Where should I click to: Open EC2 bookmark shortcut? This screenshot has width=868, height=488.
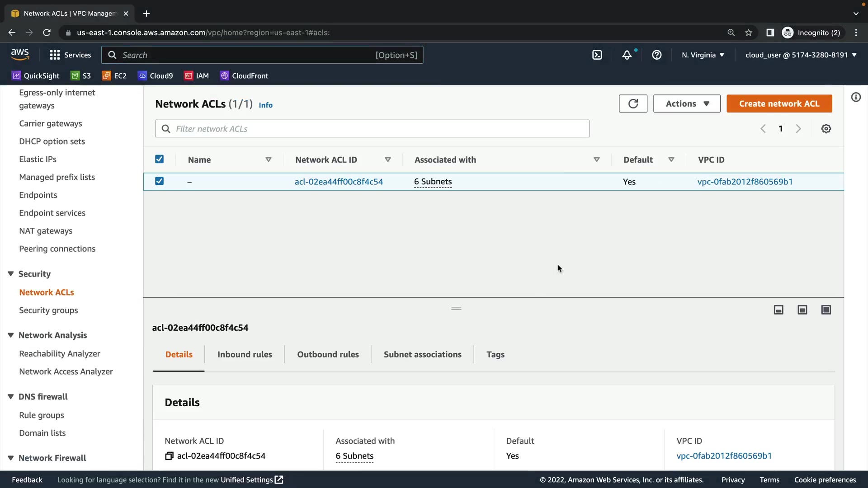click(x=114, y=76)
